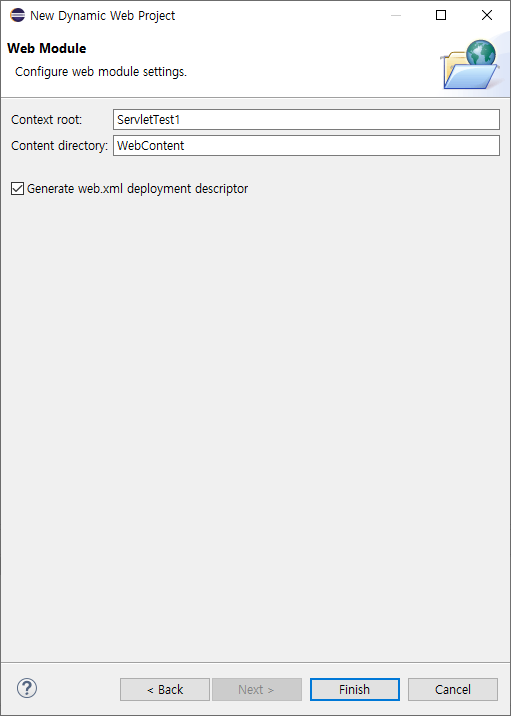Click the help question mark icon

(27, 688)
